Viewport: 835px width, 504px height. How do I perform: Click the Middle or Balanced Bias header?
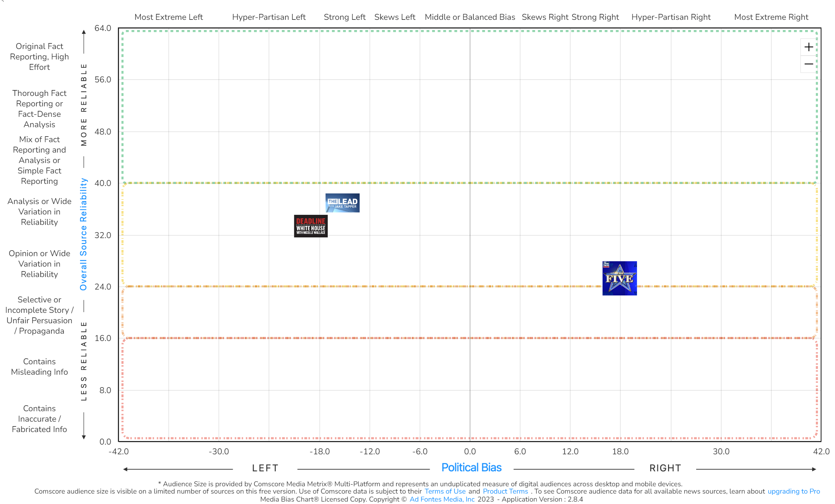(x=469, y=17)
